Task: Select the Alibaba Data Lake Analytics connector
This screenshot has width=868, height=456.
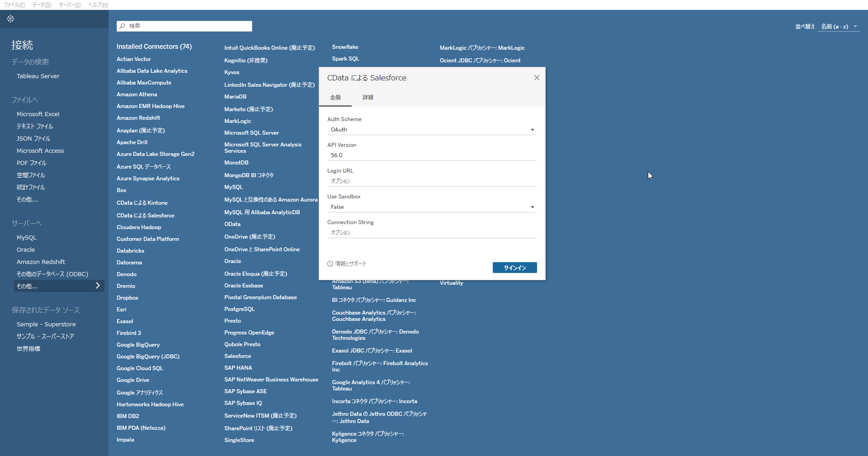Action: [x=152, y=71]
